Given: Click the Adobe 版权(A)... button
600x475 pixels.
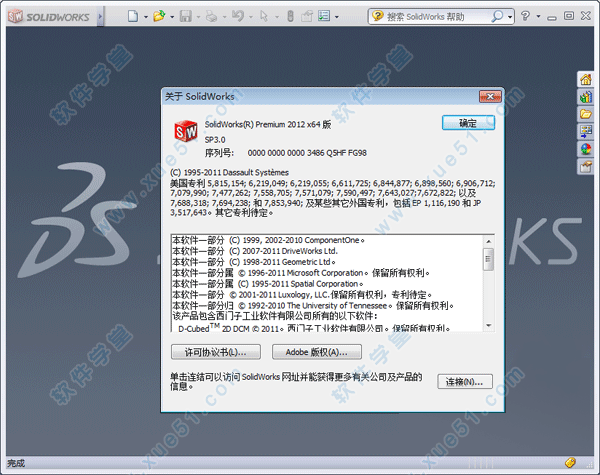Looking at the screenshot, I should (316, 352).
